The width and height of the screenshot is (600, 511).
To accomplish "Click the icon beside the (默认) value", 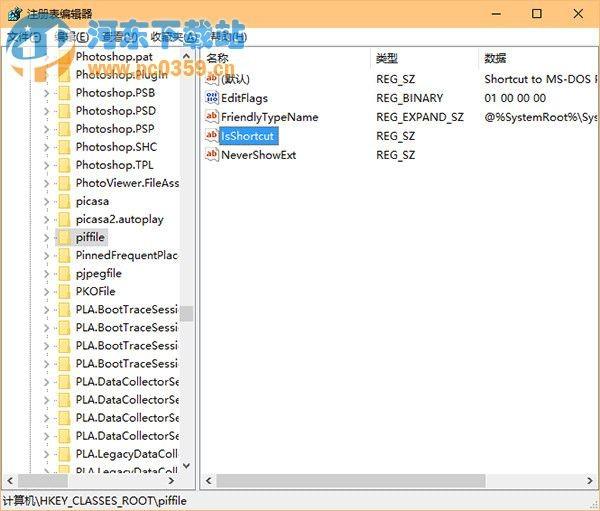I will click(x=212, y=79).
